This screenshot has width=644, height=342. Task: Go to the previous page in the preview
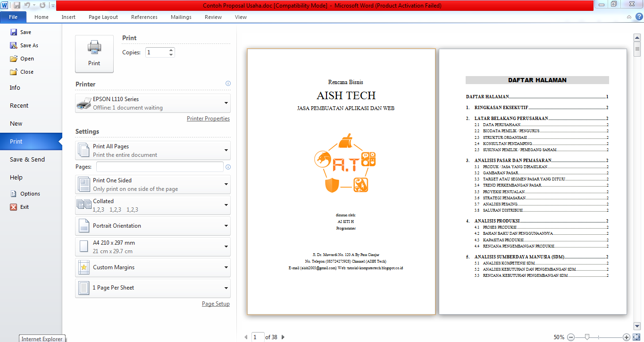click(246, 337)
